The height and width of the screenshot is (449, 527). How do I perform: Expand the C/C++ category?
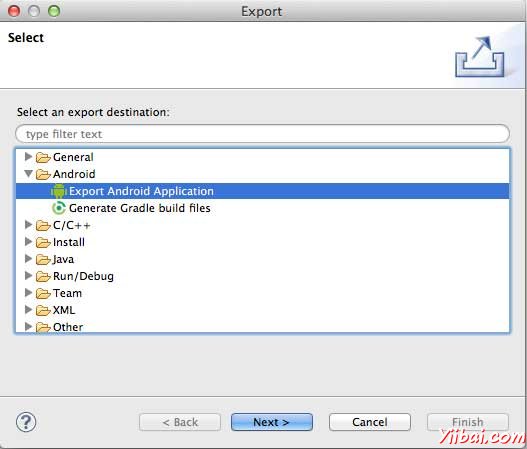pos(29,224)
